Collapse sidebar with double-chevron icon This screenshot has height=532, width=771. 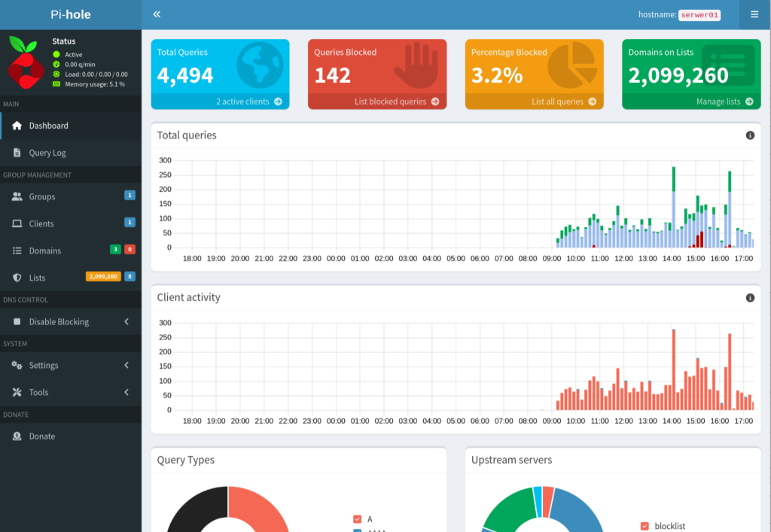[x=157, y=14]
